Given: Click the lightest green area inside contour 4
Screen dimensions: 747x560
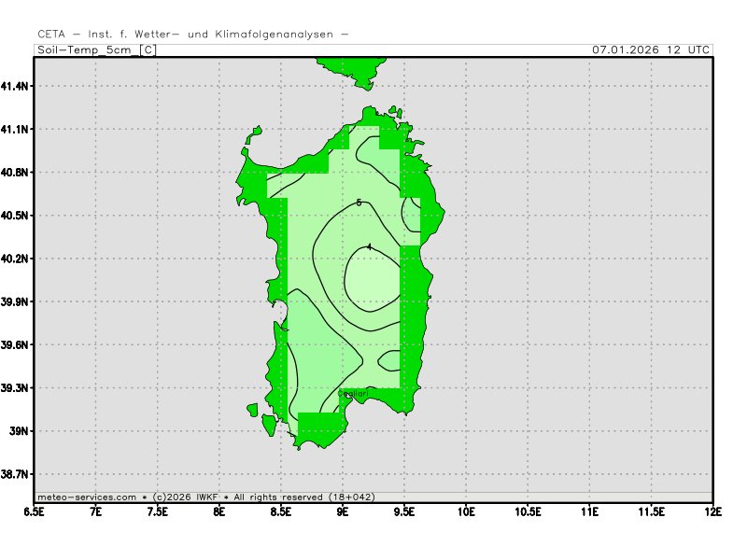Looking at the screenshot, I should pyautogui.click(x=373, y=280).
